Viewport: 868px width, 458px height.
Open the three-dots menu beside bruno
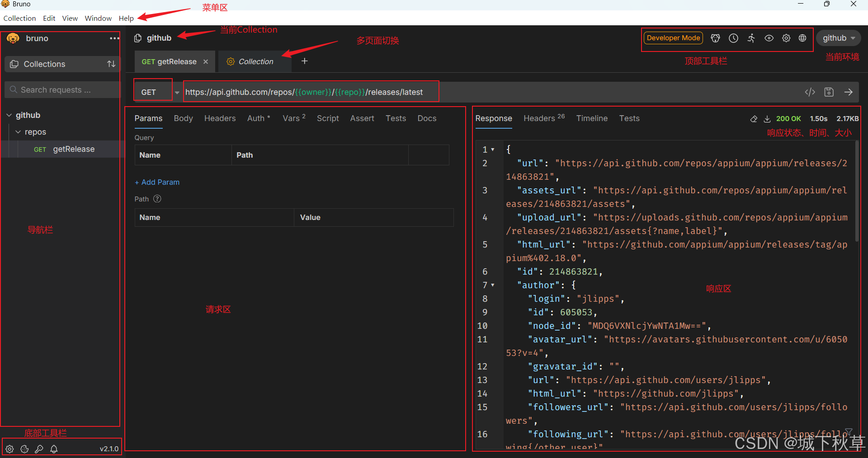[x=114, y=38]
